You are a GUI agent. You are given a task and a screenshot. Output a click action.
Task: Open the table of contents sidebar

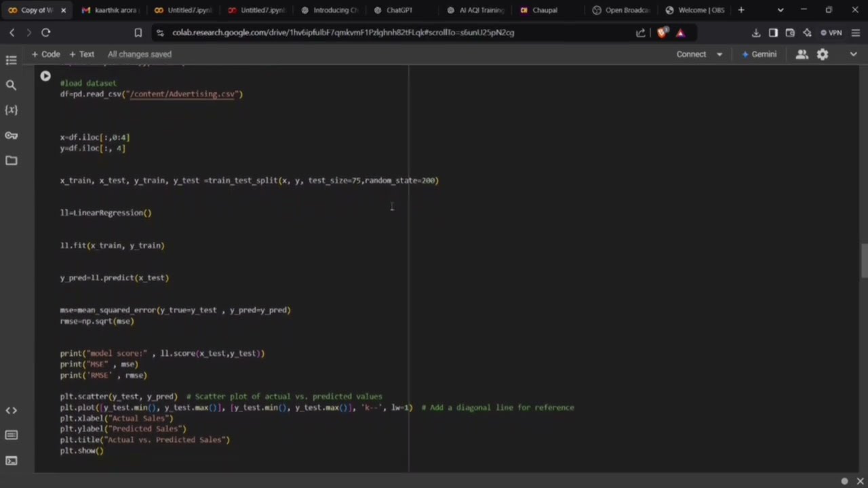tap(11, 60)
